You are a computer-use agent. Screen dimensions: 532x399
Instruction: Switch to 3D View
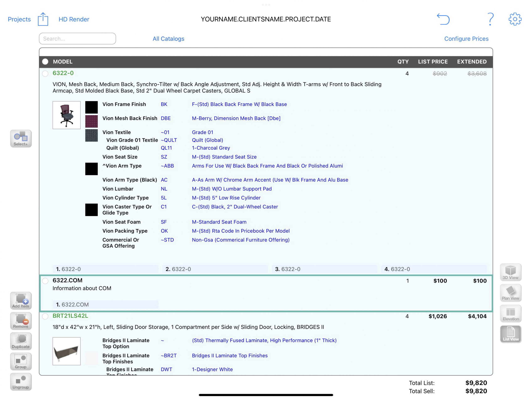[511, 272]
